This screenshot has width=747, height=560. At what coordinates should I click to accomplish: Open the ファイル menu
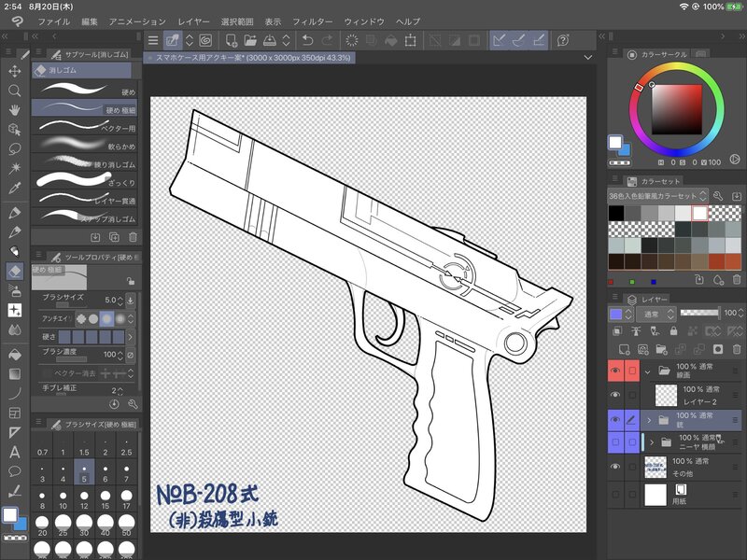tap(54, 21)
